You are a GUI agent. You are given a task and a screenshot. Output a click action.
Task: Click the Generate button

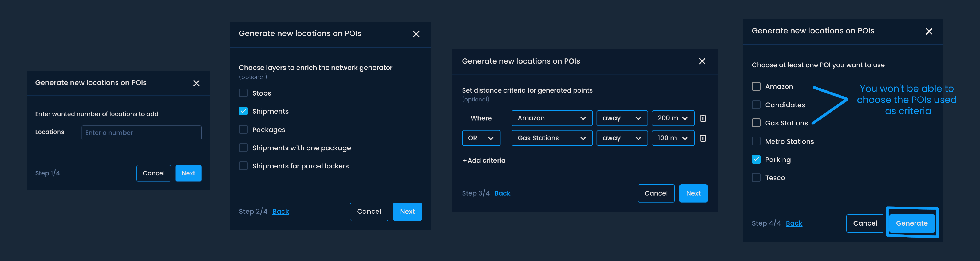(x=911, y=223)
